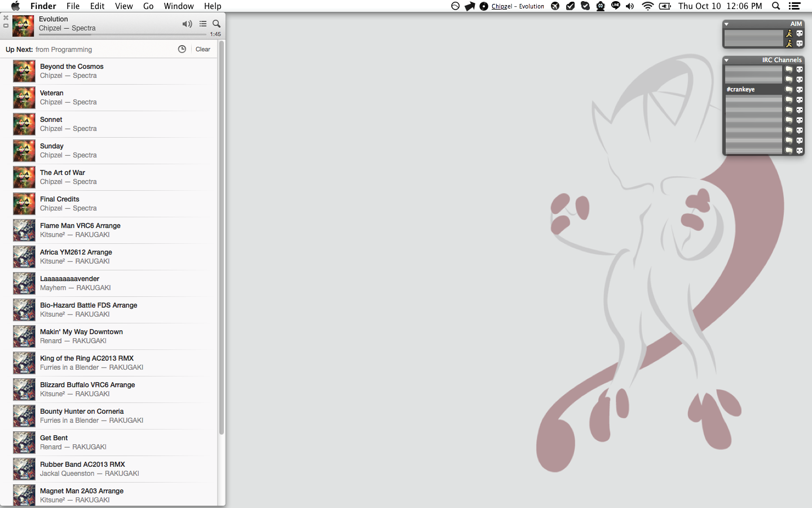This screenshot has height=508, width=812.
Task: Click the song playback progress bar
Action: [x=122, y=34]
